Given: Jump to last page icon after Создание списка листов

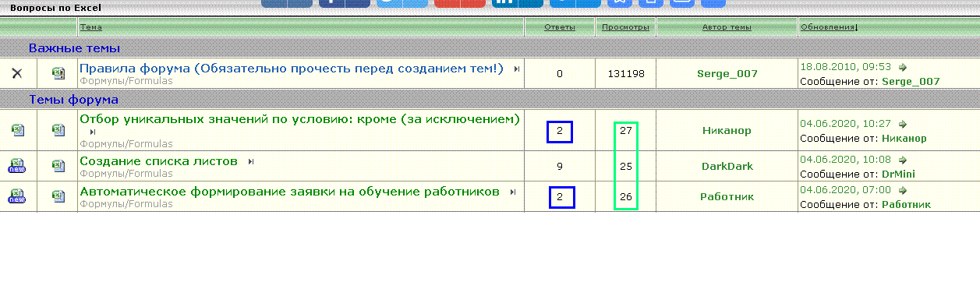Looking at the screenshot, I should pos(251,161).
